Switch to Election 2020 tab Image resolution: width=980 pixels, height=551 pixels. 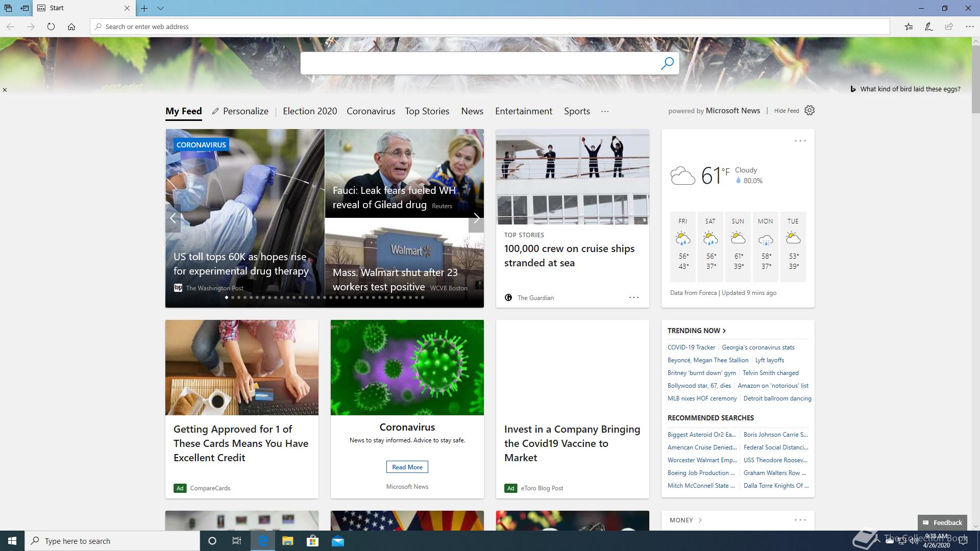pyautogui.click(x=310, y=111)
